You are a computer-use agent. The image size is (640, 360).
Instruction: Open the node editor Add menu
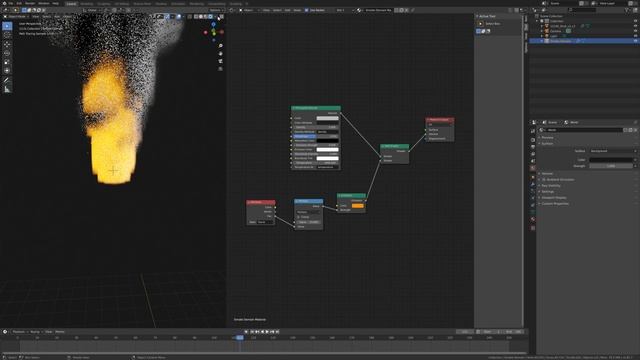coord(288,10)
